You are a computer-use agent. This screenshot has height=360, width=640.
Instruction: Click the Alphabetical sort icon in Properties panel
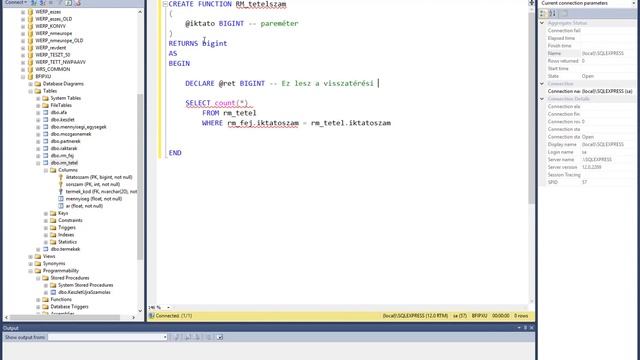[552, 13]
